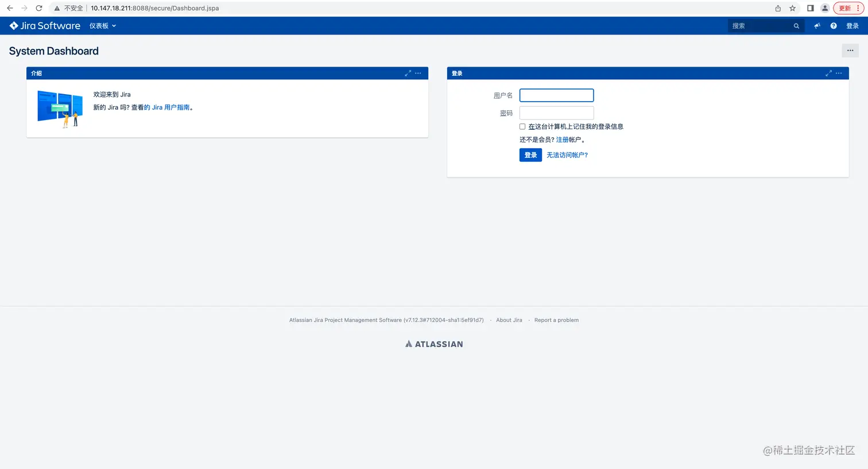The image size is (868, 469).
Task: Click 登录 in the top navigation bar
Action: 852,26
